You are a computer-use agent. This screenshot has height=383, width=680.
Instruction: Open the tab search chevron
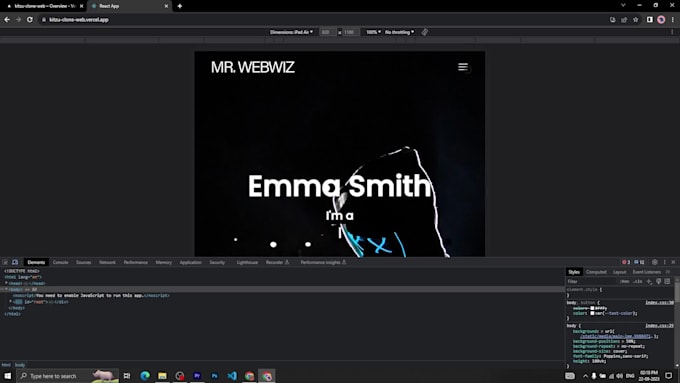623,5
